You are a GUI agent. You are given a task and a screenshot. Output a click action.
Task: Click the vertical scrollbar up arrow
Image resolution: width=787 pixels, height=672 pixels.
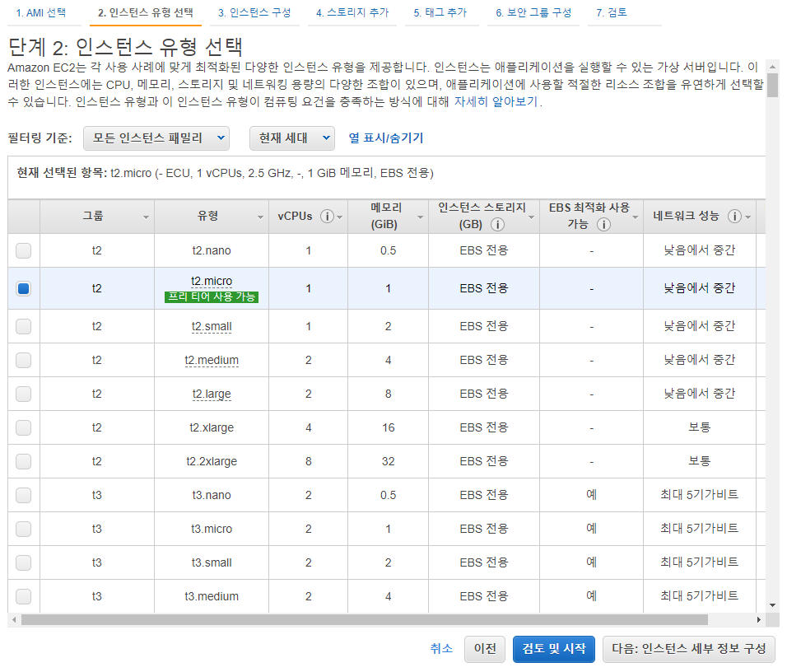click(x=772, y=67)
